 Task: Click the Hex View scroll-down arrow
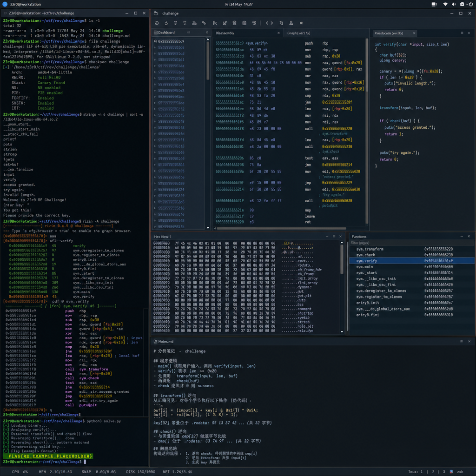pos(342,332)
